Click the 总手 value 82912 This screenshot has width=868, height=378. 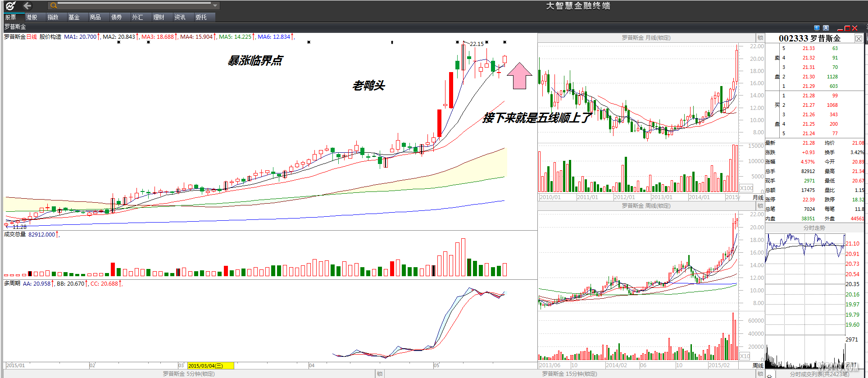(808, 172)
